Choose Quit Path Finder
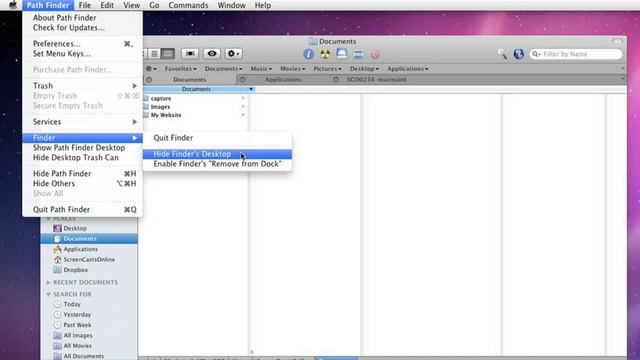This screenshot has height=360, width=640. coord(82,209)
